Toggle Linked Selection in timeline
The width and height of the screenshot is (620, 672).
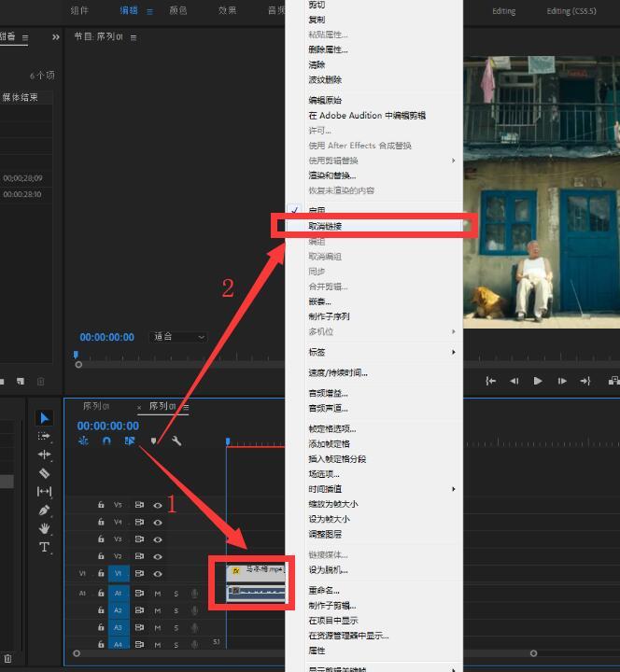(x=130, y=441)
